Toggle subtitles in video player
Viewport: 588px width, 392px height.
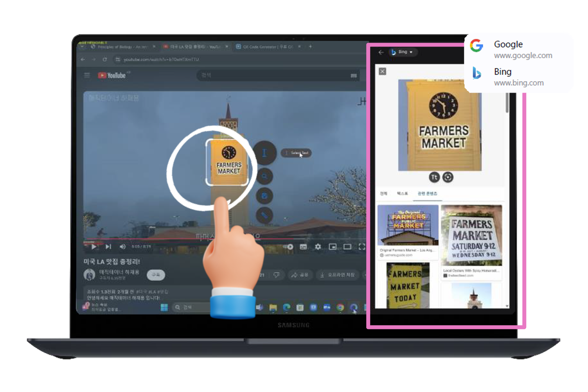coord(303,247)
